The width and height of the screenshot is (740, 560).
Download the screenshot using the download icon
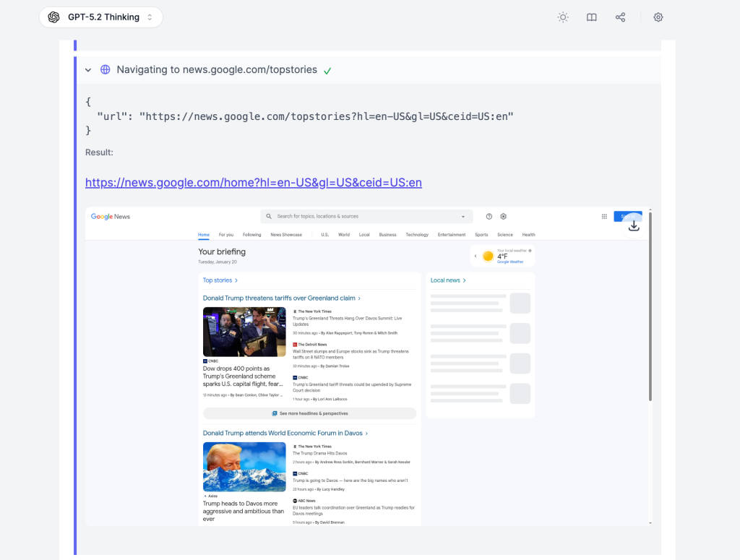[634, 225]
